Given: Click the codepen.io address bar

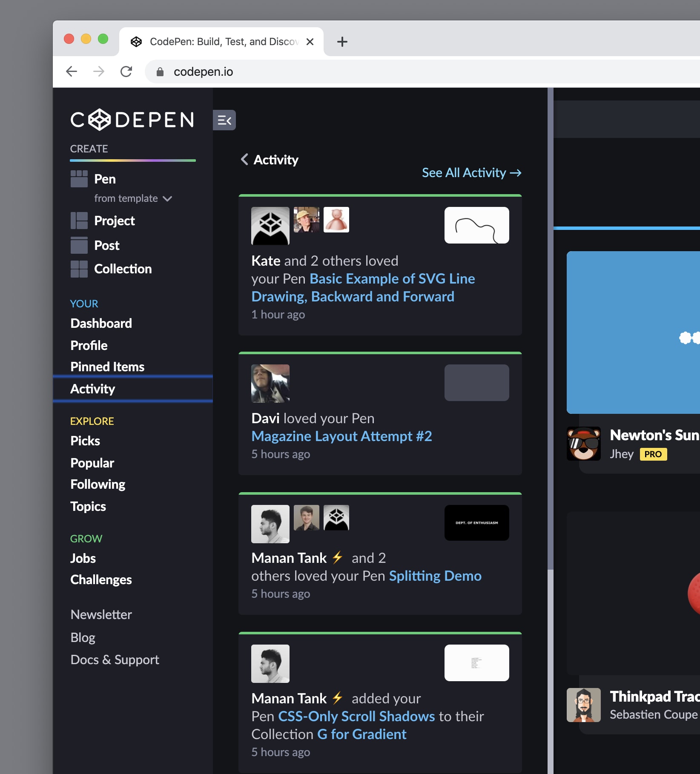Looking at the screenshot, I should tap(422, 72).
